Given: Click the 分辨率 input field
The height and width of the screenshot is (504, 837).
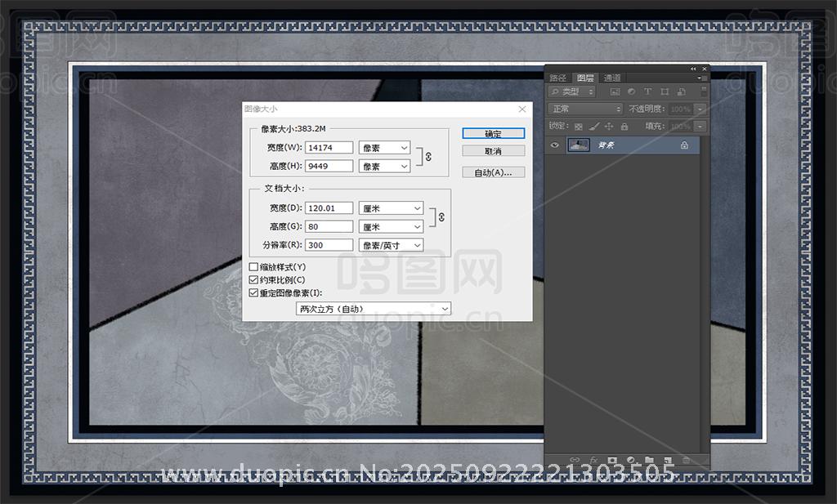Looking at the screenshot, I should [x=329, y=245].
